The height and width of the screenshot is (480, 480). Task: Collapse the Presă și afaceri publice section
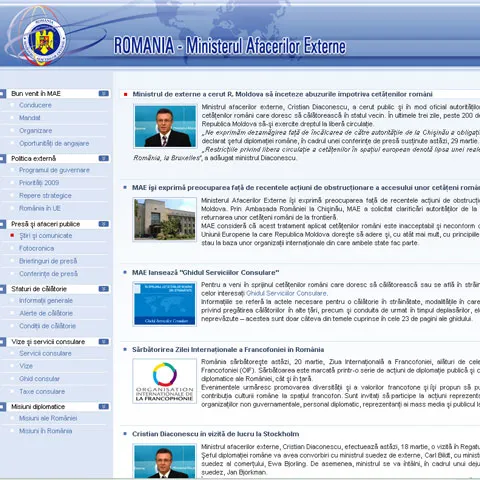coord(104,224)
